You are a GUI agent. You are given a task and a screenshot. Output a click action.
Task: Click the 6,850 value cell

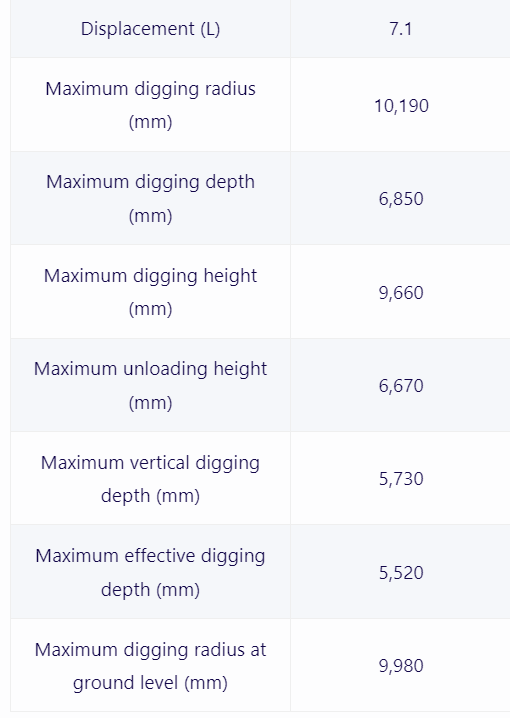[401, 198]
